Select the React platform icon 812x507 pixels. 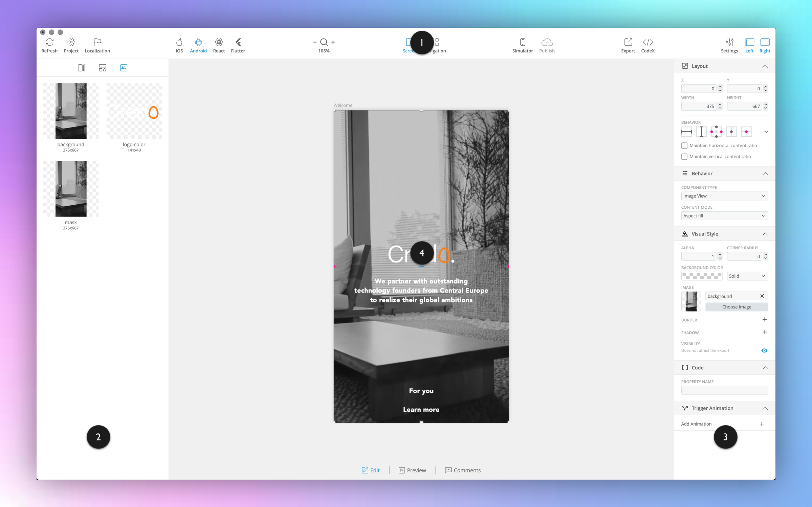tap(219, 42)
